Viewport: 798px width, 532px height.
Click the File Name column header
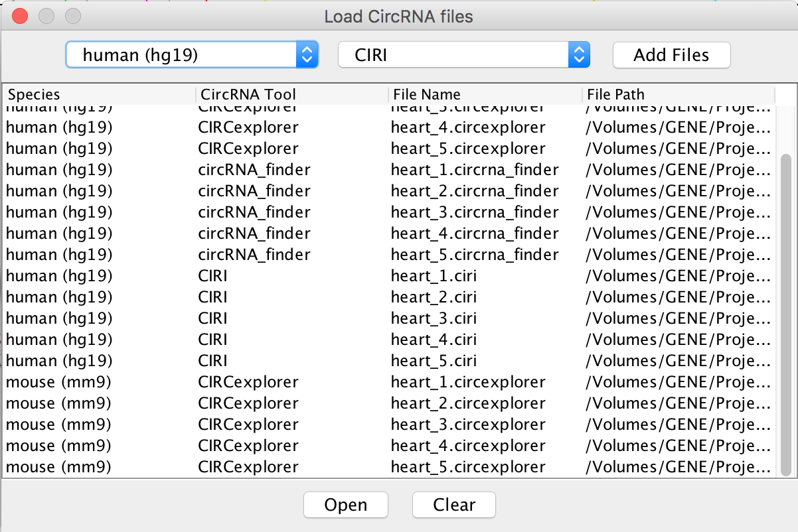485,95
